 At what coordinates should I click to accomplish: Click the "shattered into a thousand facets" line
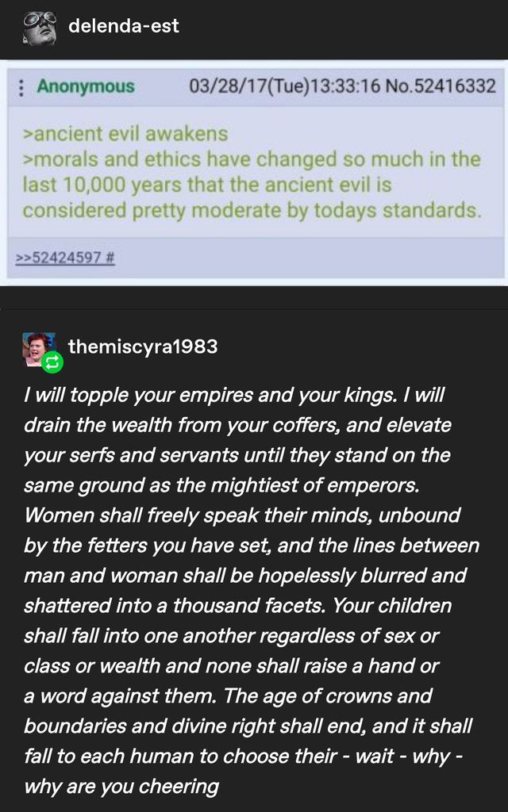[x=237, y=606]
